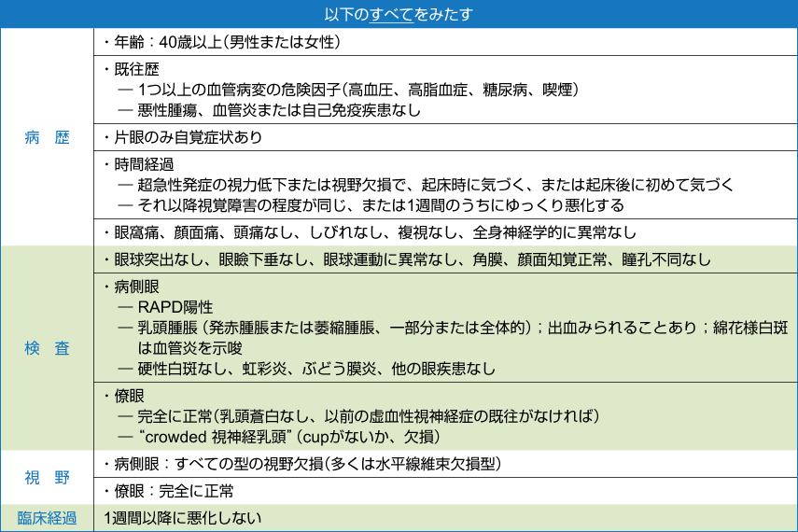Select the 乳頭腫脹 description line
Image resolution: width=798 pixels, height=532 pixels.
coord(448,328)
